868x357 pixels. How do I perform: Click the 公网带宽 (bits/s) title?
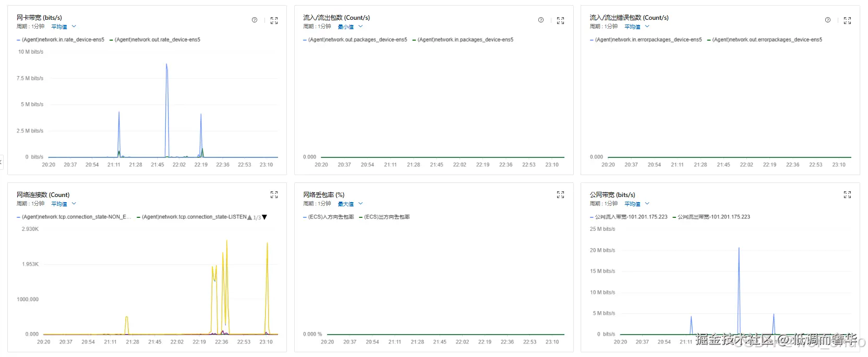pos(612,195)
